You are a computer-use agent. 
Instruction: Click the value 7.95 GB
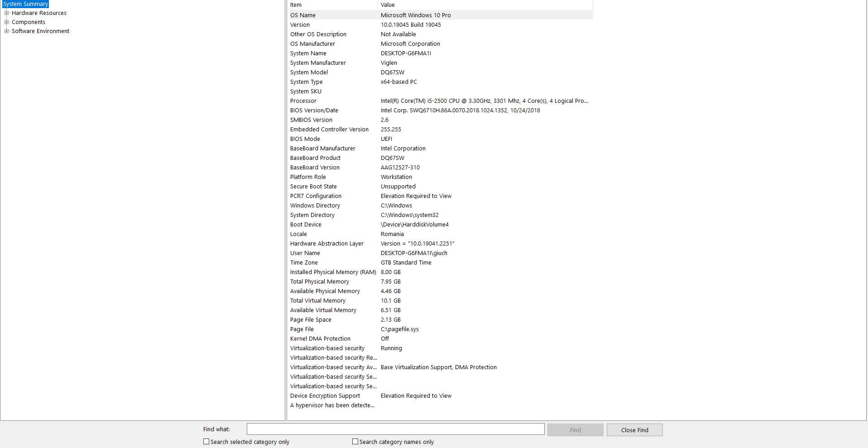tap(391, 282)
